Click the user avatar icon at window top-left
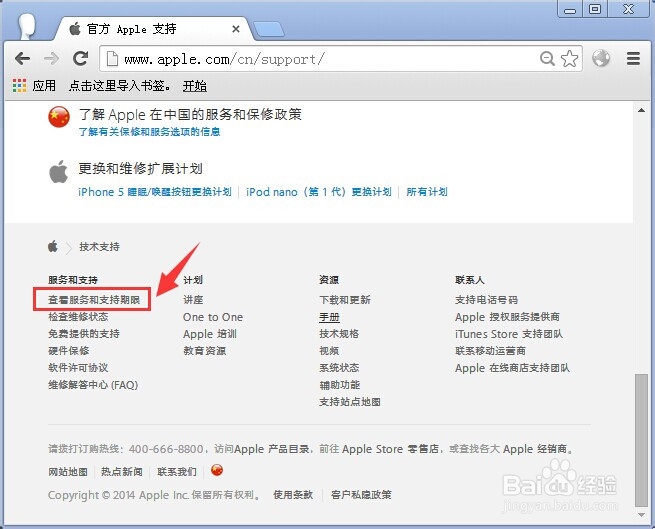Image resolution: width=655 pixels, height=529 pixels. [x=27, y=26]
